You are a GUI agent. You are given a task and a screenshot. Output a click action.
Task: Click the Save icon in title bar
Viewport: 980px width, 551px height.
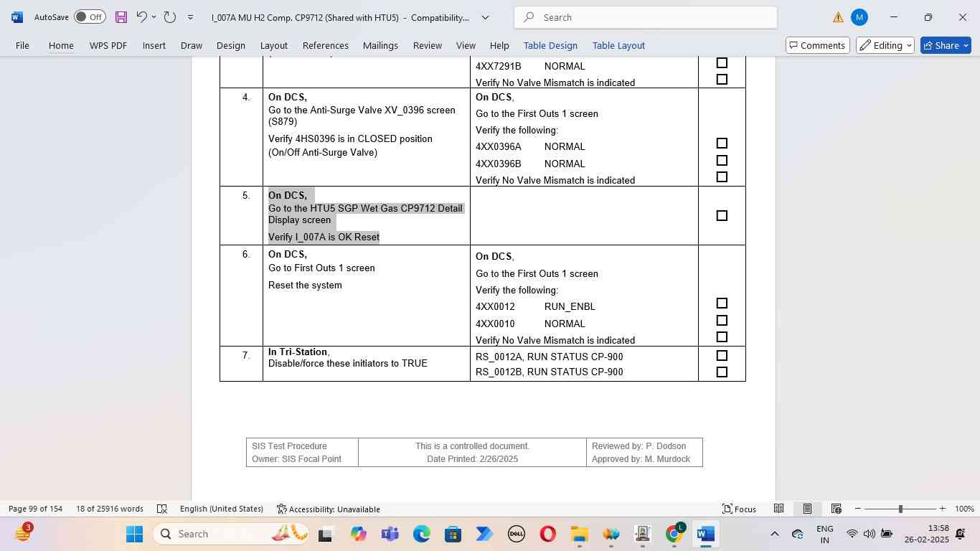(x=121, y=17)
